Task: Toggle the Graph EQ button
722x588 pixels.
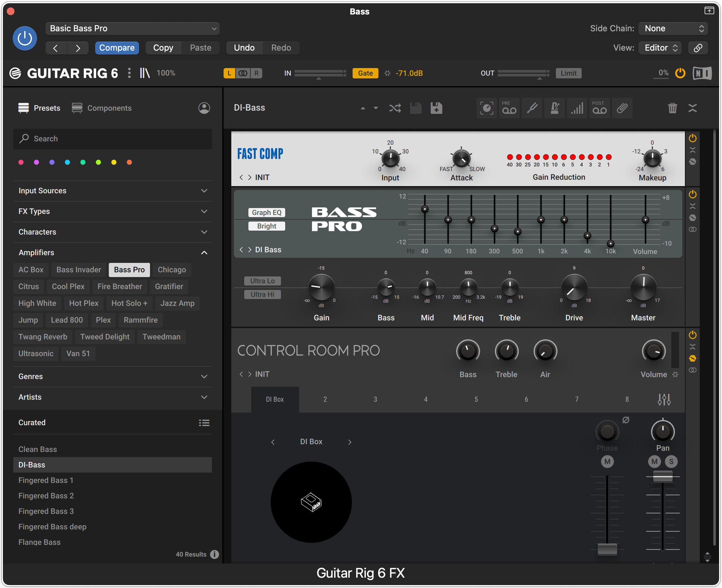Action: [x=267, y=212]
